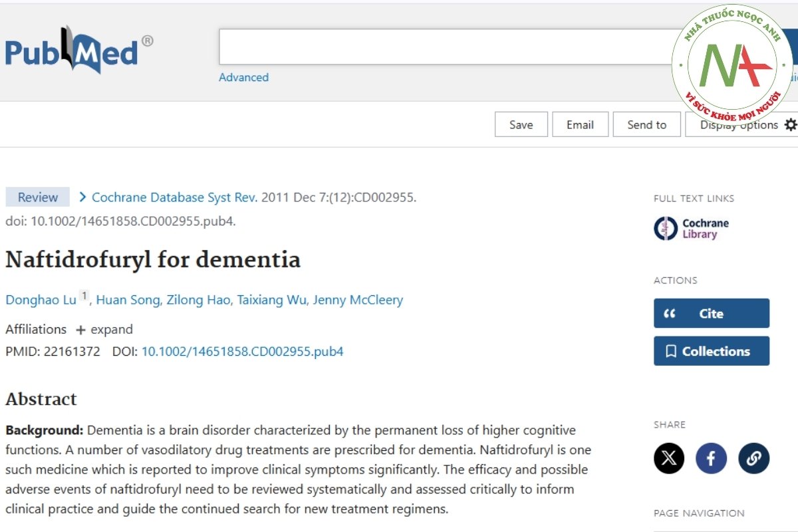Click the Cite button

(711, 313)
